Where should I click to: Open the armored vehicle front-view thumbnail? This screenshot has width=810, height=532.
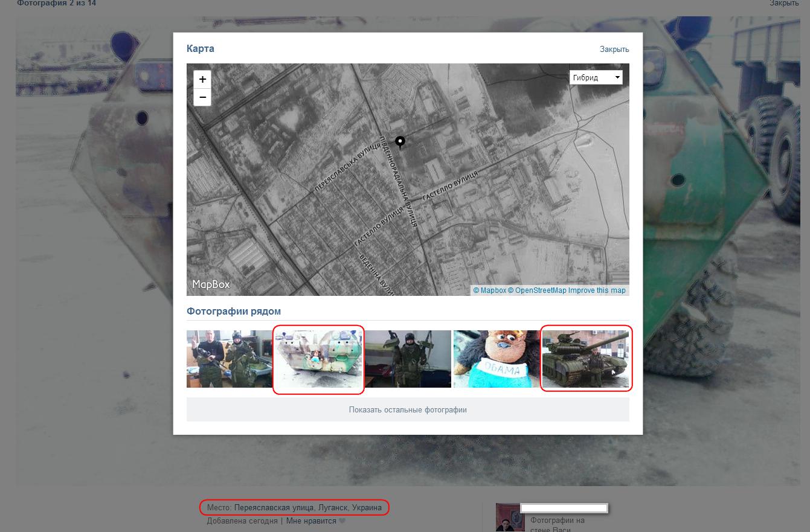point(318,359)
